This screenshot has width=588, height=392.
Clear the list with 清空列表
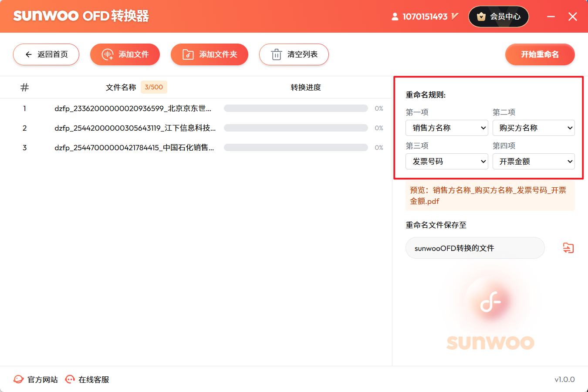pyautogui.click(x=294, y=54)
